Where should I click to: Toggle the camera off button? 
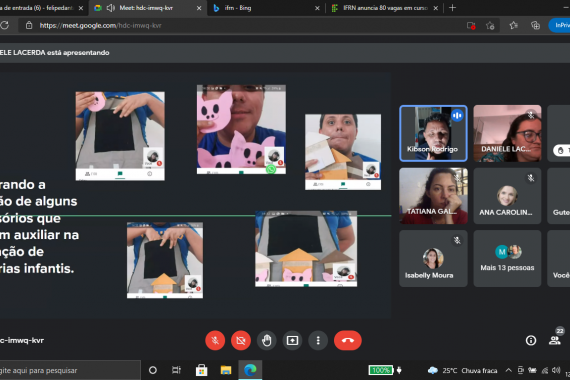241,340
